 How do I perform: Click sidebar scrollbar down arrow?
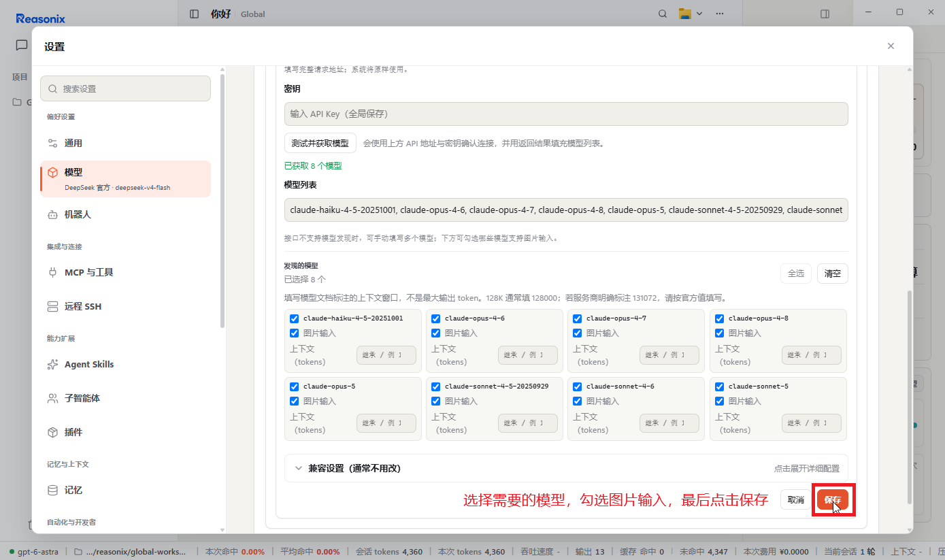coord(222,529)
